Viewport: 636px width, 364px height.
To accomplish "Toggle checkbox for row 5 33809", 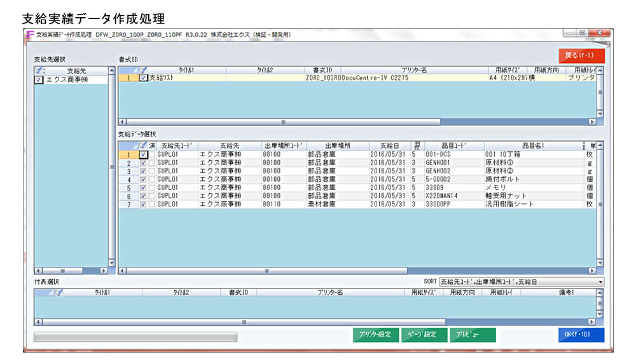I will pyautogui.click(x=142, y=187).
